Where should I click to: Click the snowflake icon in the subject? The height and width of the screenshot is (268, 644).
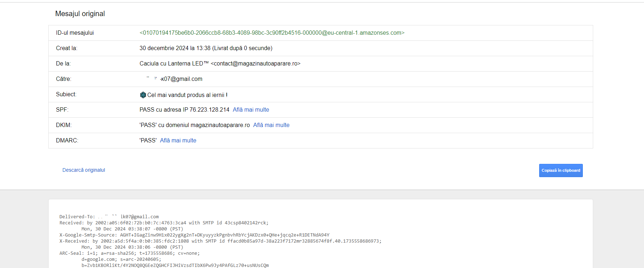[x=143, y=95]
